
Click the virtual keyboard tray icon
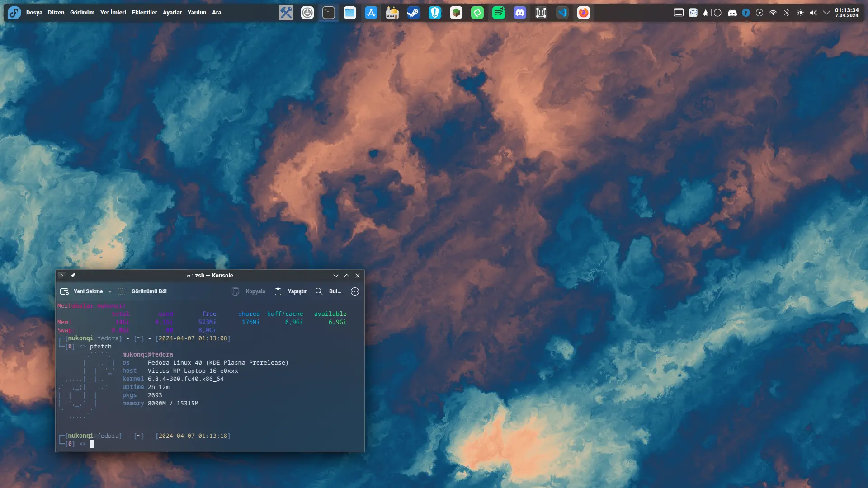pyautogui.click(x=679, y=13)
